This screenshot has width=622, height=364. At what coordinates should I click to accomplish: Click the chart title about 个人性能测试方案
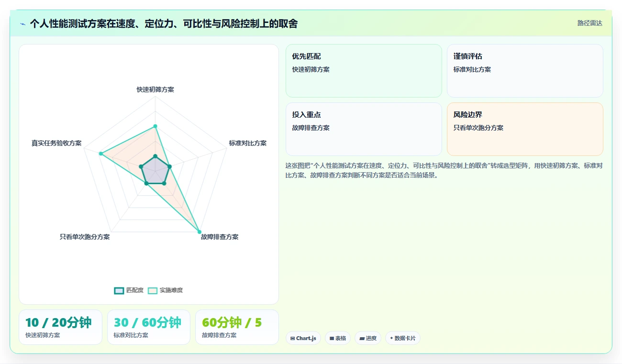(x=164, y=23)
